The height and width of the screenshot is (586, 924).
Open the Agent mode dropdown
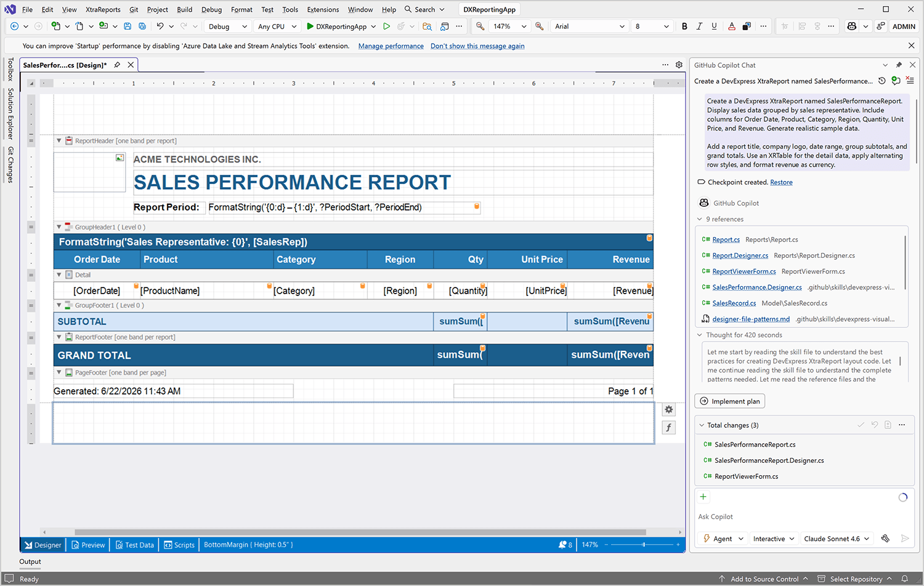(724, 539)
